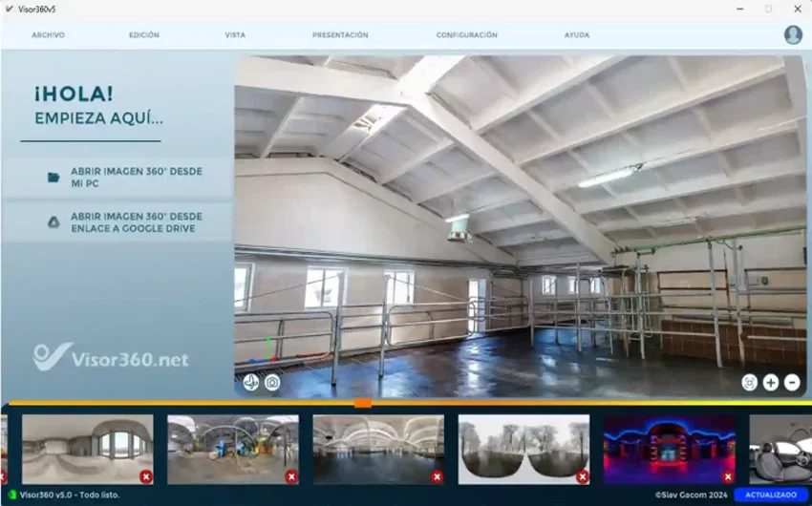Click the Visor360.net logo
This screenshot has width=812, height=506.
tap(110, 357)
